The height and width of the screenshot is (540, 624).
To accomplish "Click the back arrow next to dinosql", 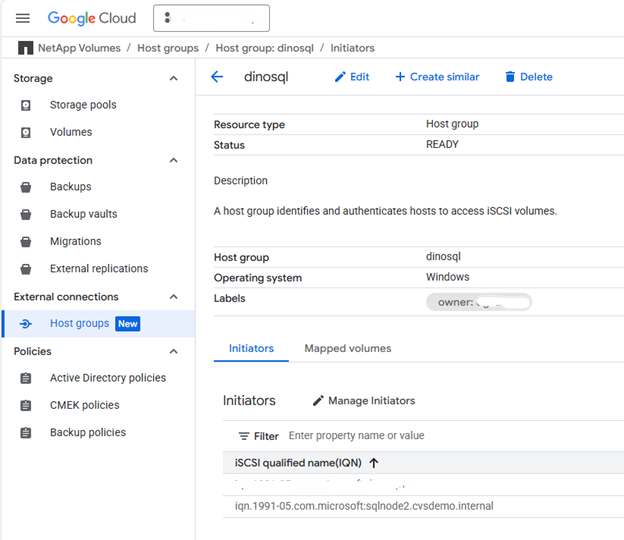I will point(217,77).
